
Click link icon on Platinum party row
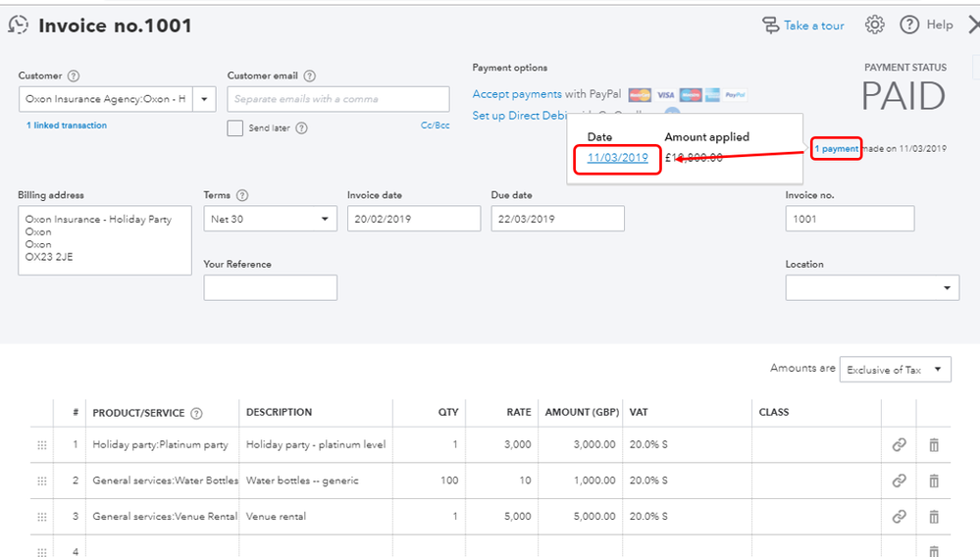pos(899,444)
